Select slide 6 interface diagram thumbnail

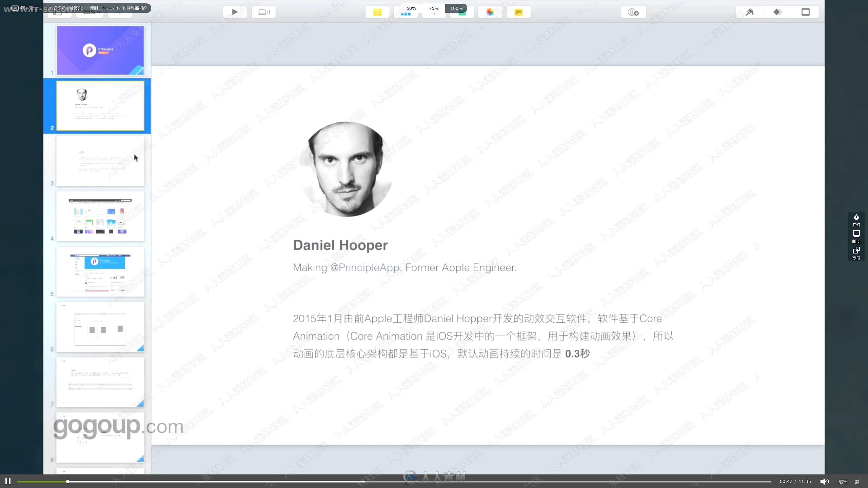100,327
